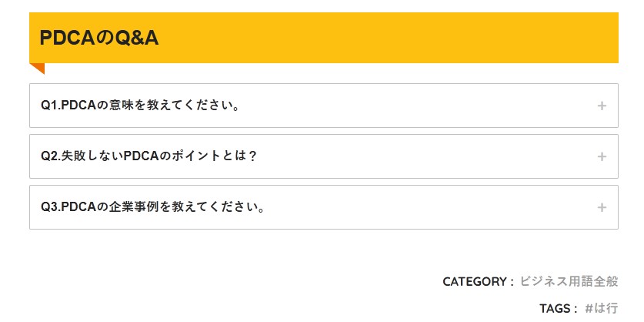Click the "Q2." prefix of second question
Viewport: 644px width, 322px height.
point(50,156)
